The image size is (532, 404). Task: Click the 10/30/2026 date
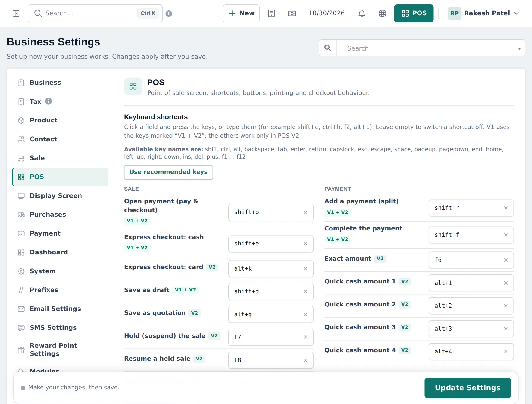pos(327,13)
